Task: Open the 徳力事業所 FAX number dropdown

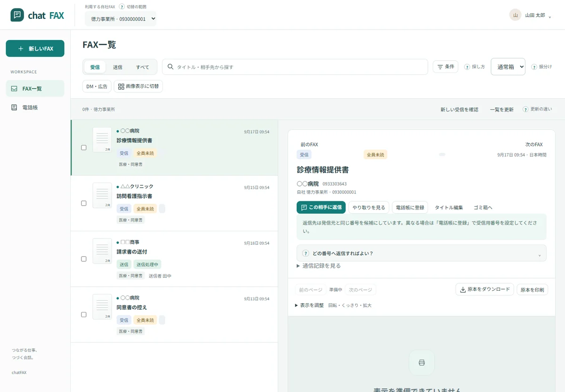Action: 121,19
